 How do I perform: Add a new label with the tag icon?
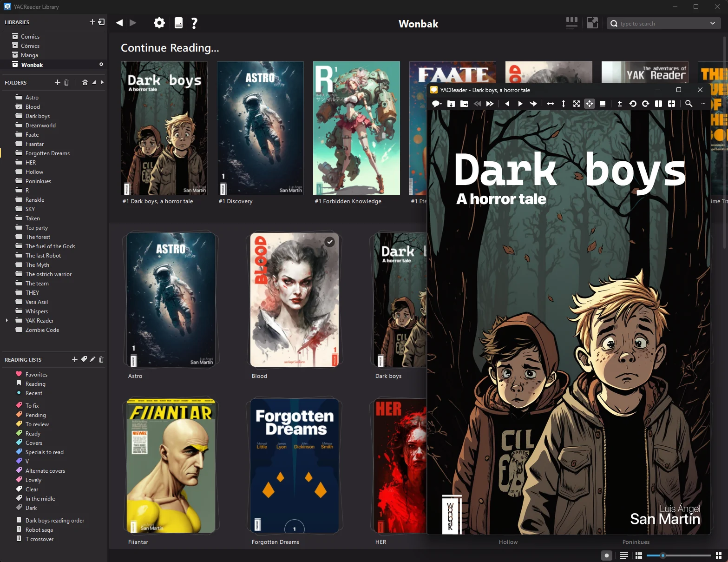(x=84, y=359)
